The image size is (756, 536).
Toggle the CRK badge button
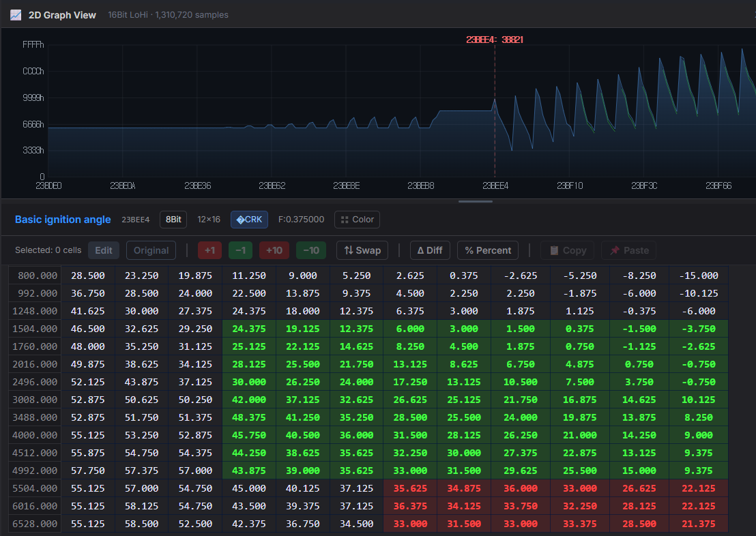(x=249, y=220)
